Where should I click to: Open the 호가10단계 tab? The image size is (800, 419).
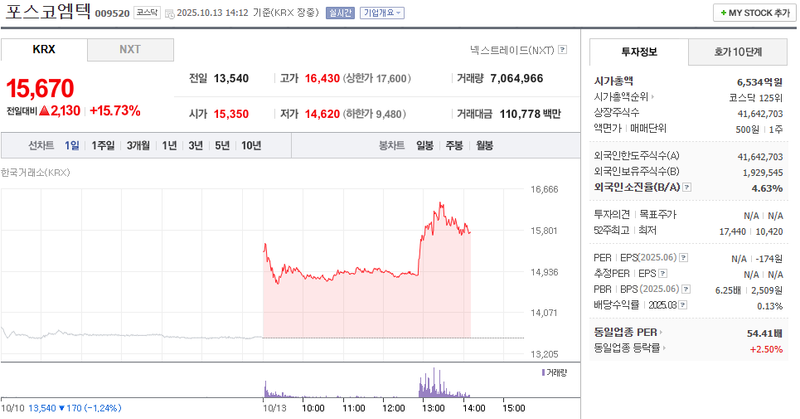738,50
